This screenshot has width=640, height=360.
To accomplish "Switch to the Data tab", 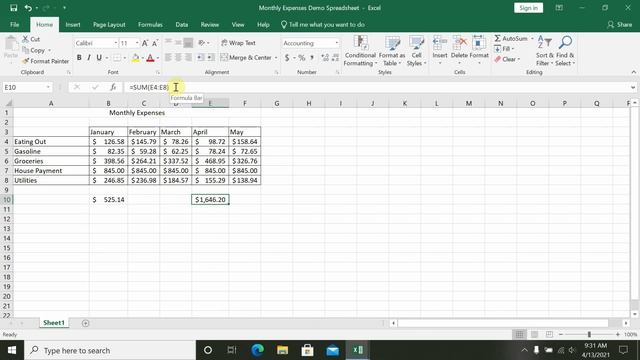I will click(182, 24).
